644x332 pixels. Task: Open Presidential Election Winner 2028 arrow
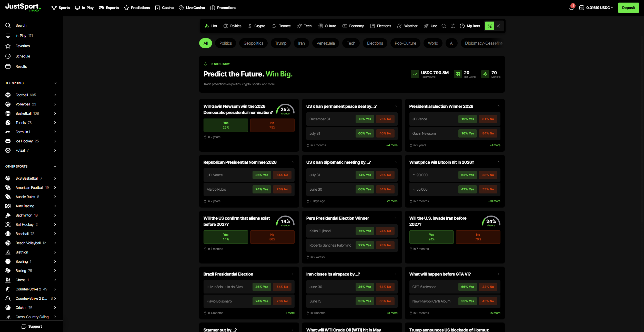[x=499, y=106]
